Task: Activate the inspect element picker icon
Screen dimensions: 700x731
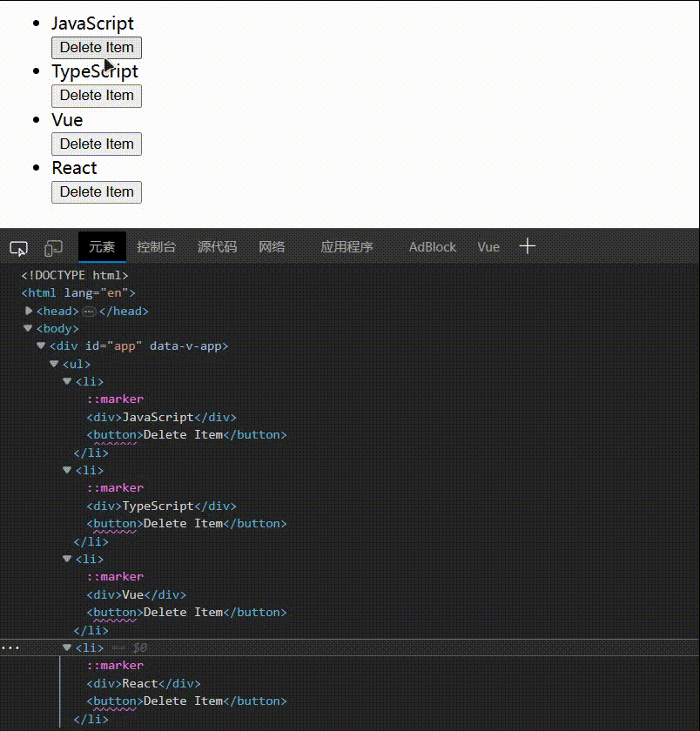Action: (x=18, y=248)
